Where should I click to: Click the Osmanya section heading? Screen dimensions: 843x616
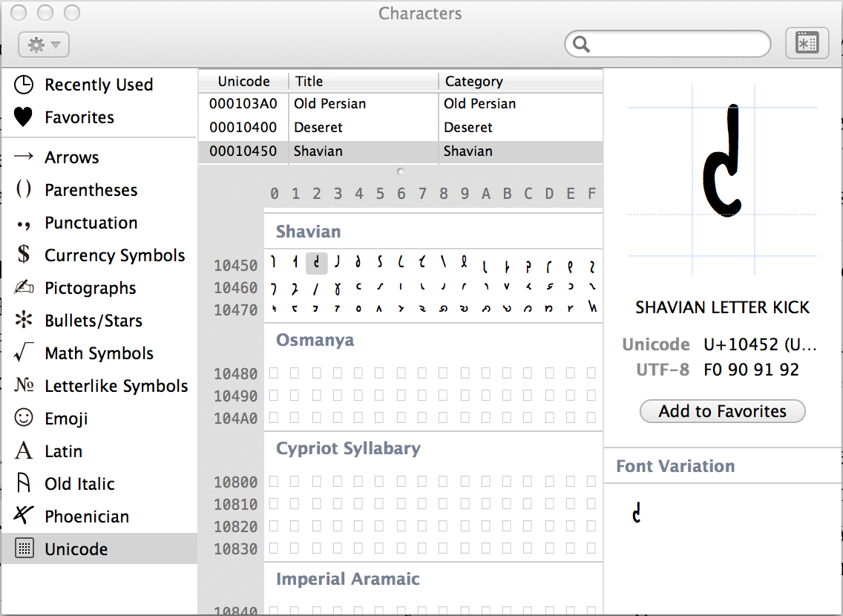pyautogui.click(x=315, y=340)
